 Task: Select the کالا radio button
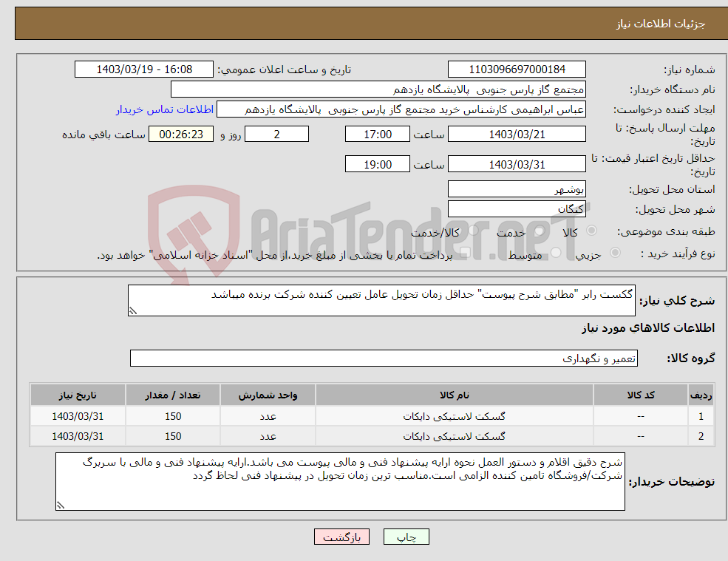coord(591,231)
